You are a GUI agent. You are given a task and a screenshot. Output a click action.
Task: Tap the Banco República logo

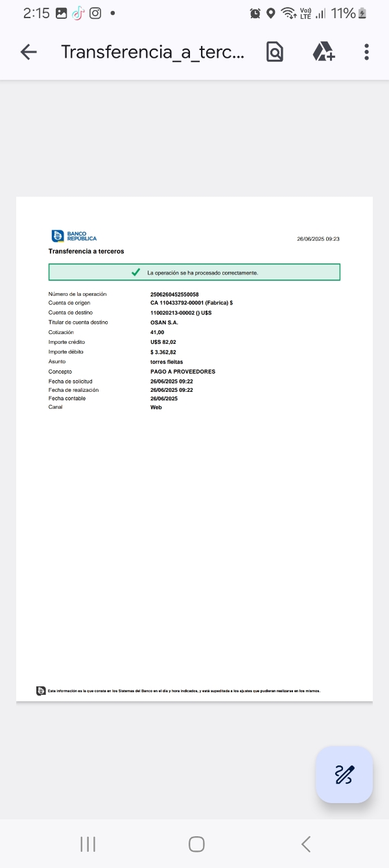(74, 236)
